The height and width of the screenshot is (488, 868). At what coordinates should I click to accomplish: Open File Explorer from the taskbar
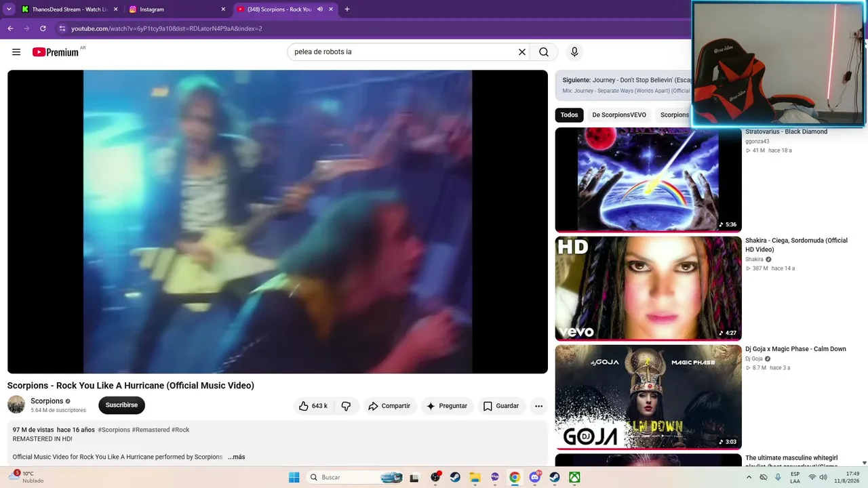coord(475,477)
